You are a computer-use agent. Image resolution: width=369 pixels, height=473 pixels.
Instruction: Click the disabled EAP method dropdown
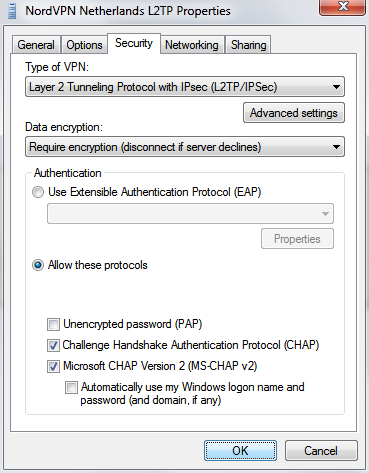tap(190, 214)
